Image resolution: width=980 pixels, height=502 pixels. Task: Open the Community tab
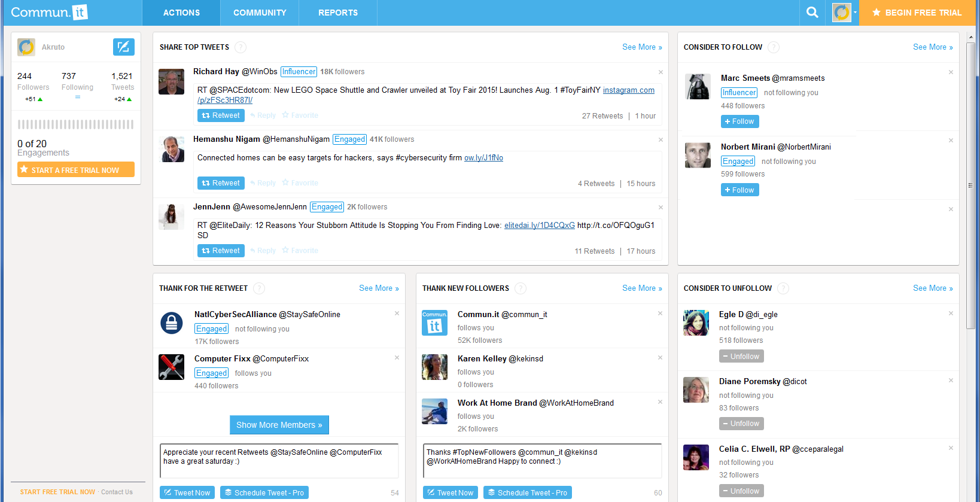[260, 13]
